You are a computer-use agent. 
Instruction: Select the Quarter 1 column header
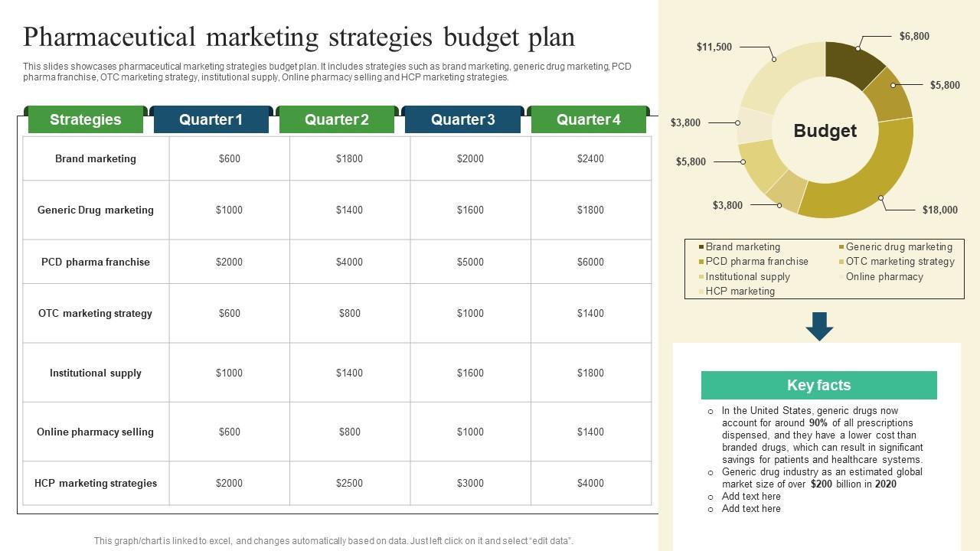coord(211,120)
